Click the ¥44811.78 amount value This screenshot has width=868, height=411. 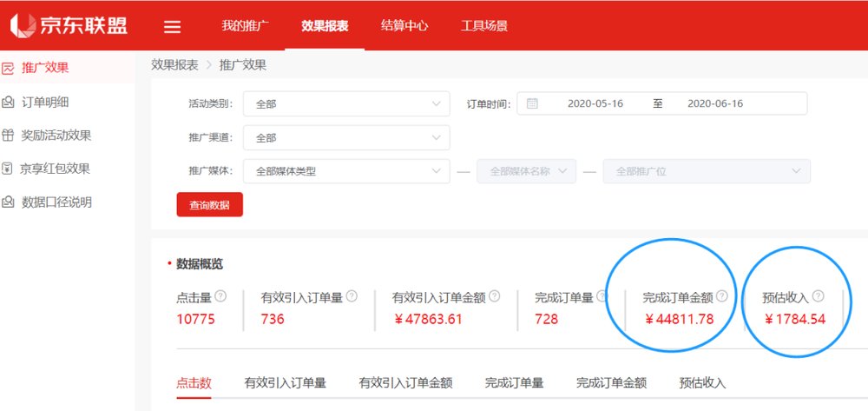(680, 320)
